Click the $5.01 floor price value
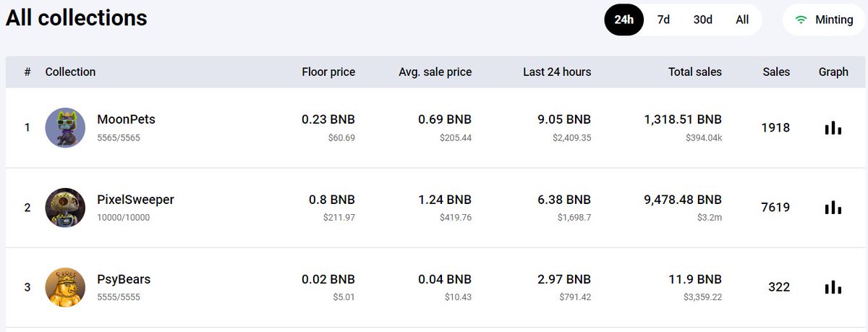This screenshot has width=868, height=332. coord(344,297)
